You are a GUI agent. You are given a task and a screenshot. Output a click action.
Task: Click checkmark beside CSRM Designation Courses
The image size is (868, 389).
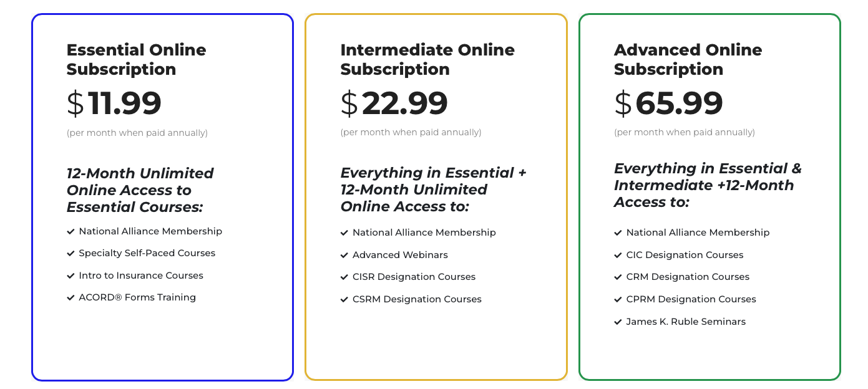(x=344, y=299)
